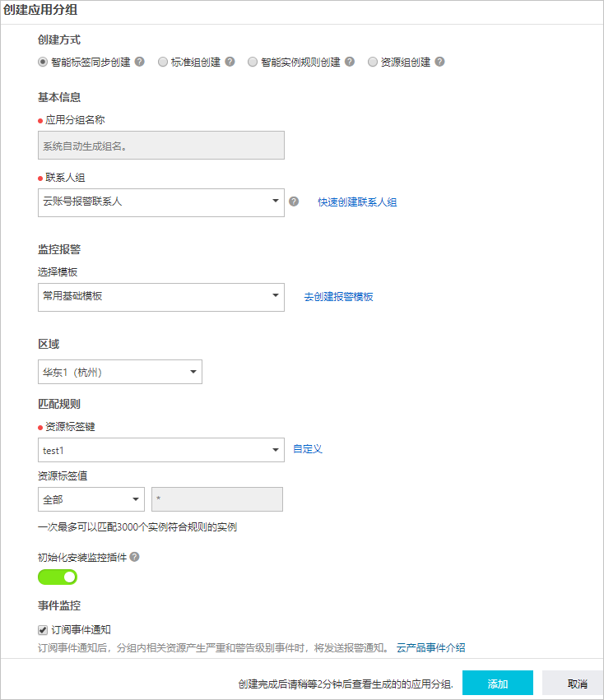Click the tag value field showing asterisk
Viewport: 604px width, 700px height.
(217, 499)
